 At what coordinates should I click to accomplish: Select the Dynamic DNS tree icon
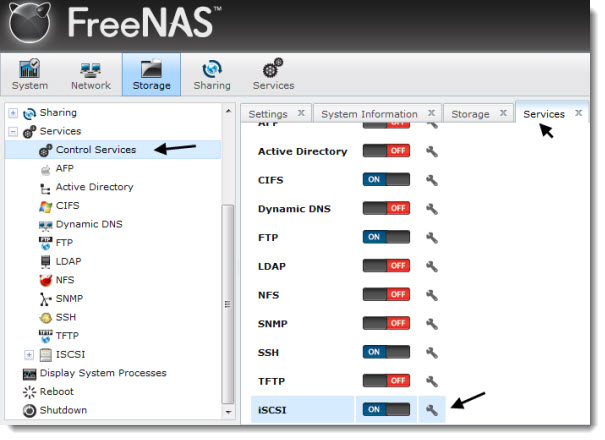(46, 225)
